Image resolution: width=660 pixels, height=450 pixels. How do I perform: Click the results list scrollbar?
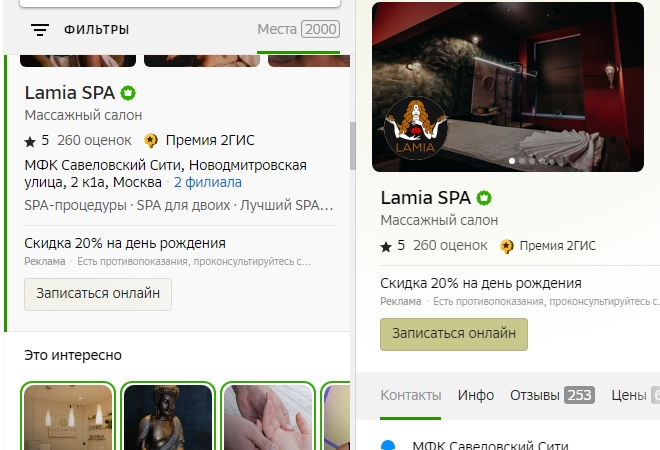pos(353,146)
